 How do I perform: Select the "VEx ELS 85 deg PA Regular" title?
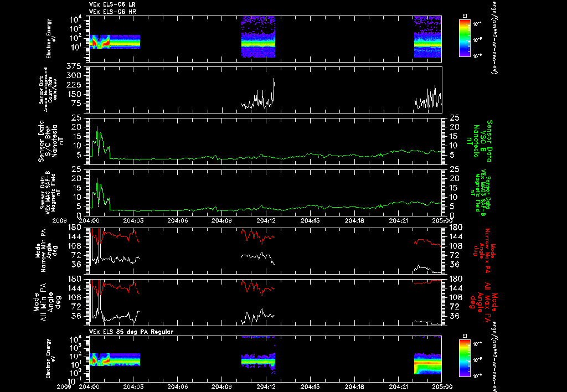click(131, 332)
